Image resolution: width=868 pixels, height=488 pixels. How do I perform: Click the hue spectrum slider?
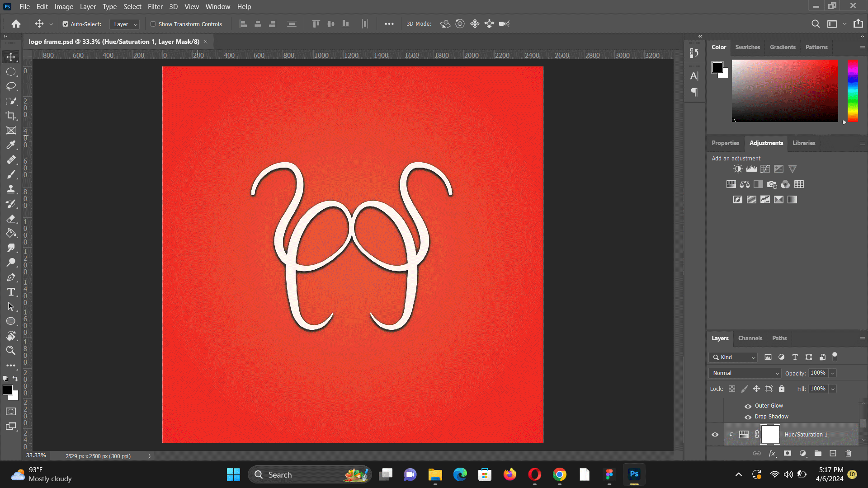coord(853,91)
